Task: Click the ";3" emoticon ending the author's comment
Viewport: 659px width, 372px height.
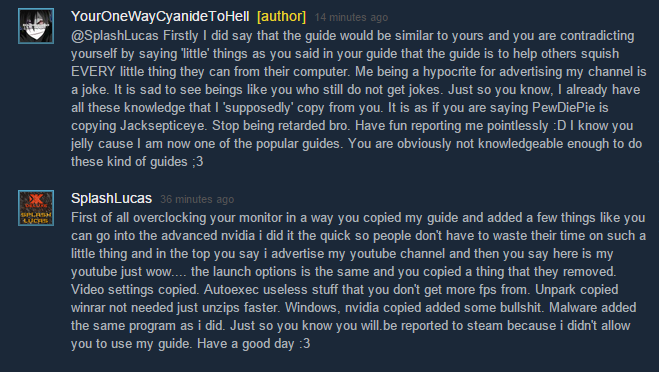Action: click(198, 162)
